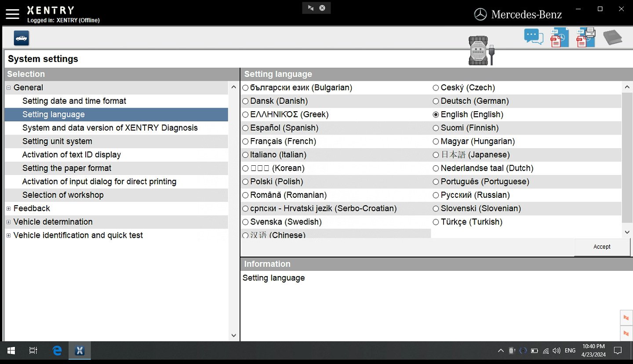The height and width of the screenshot is (364, 633).
Task: Expand the Vehicle determination tree section
Action: [8, 222]
